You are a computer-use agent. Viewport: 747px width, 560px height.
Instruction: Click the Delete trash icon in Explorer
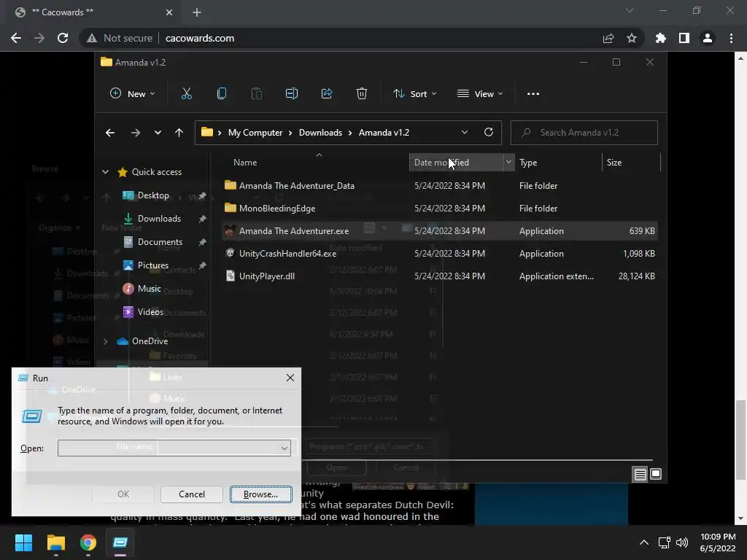362,94
